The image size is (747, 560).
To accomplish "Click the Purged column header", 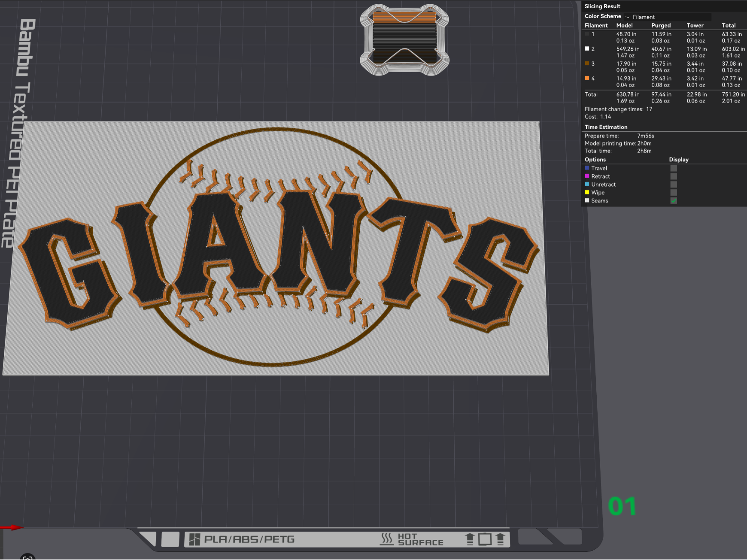I will click(x=661, y=25).
